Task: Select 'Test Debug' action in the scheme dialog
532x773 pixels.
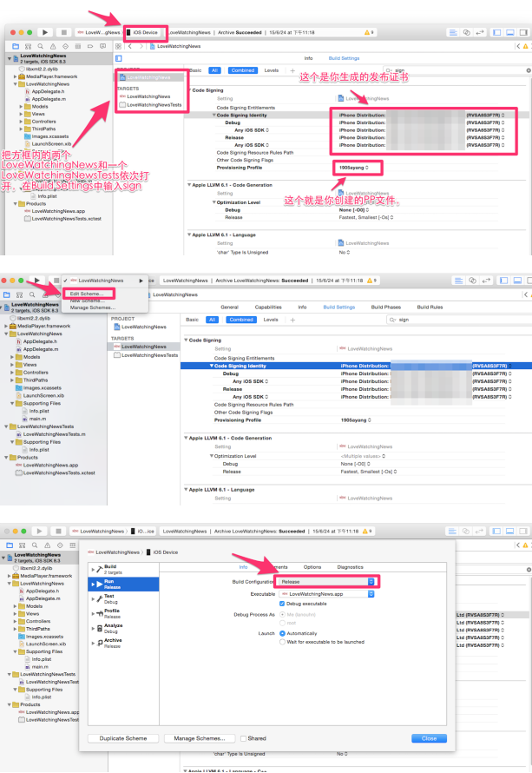Action: pos(124,598)
